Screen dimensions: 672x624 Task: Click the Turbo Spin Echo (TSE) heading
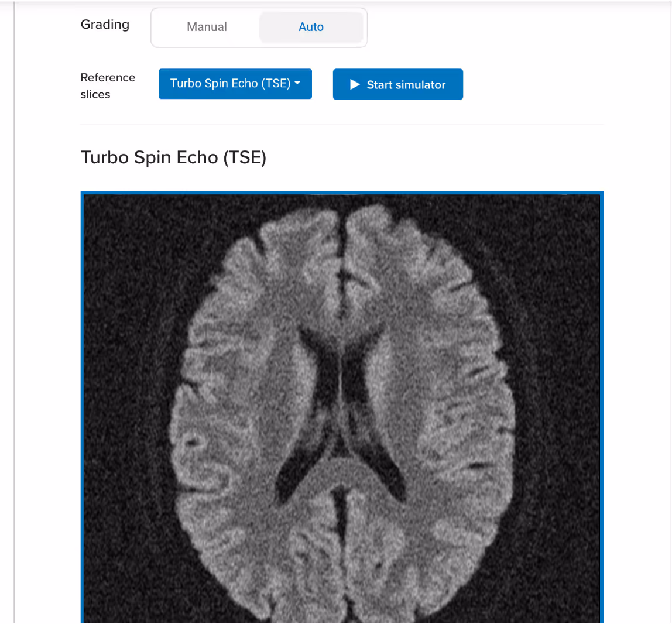173,157
